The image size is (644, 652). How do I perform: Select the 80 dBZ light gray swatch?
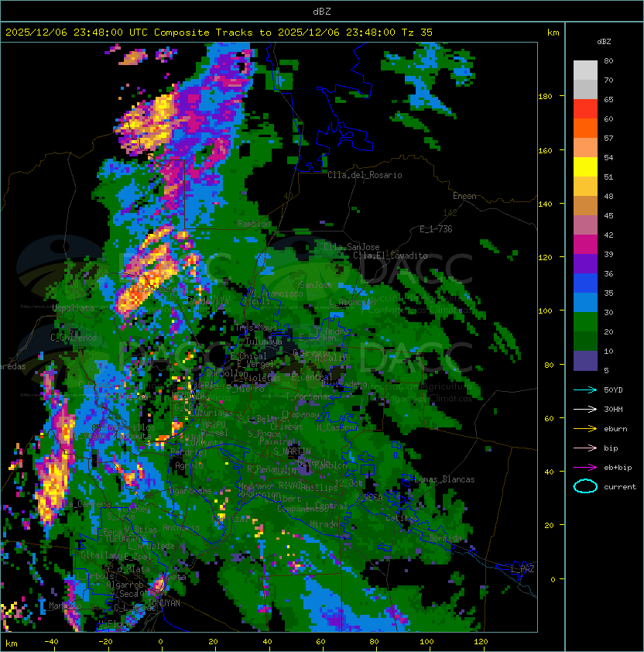585,70
